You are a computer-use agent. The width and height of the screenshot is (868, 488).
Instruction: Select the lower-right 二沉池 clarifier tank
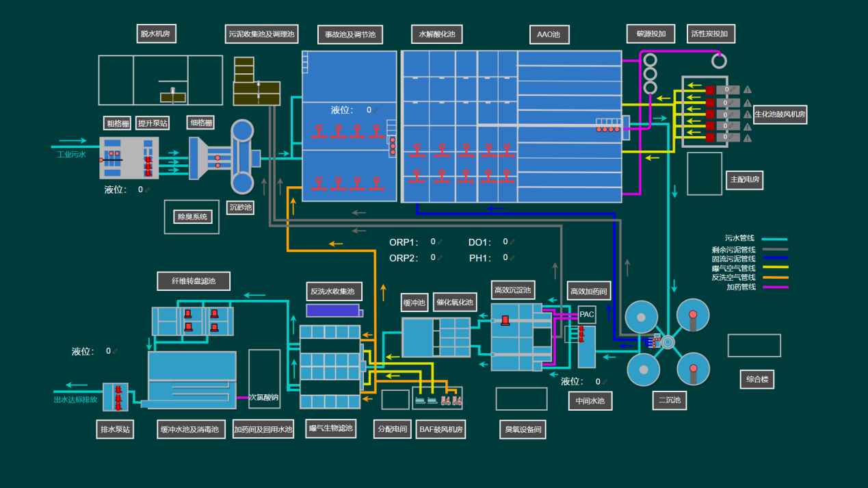pos(694,370)
